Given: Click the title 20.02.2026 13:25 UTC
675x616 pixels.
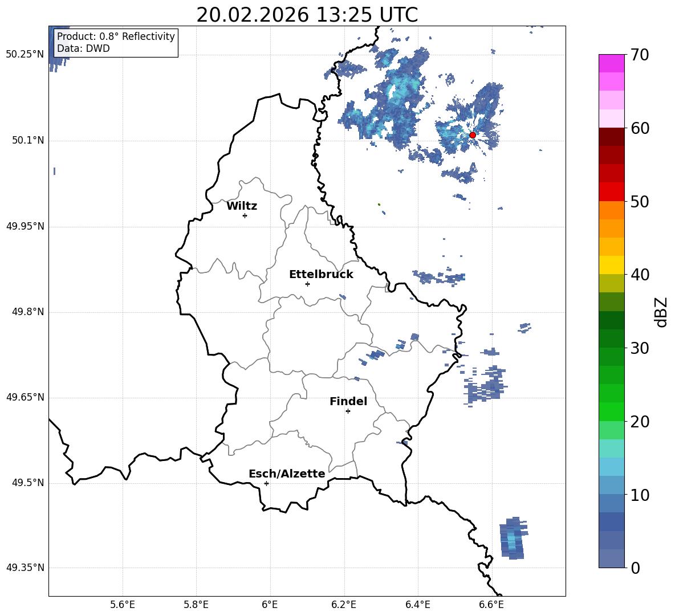Looking at the screenshot, I should (307, 15).
